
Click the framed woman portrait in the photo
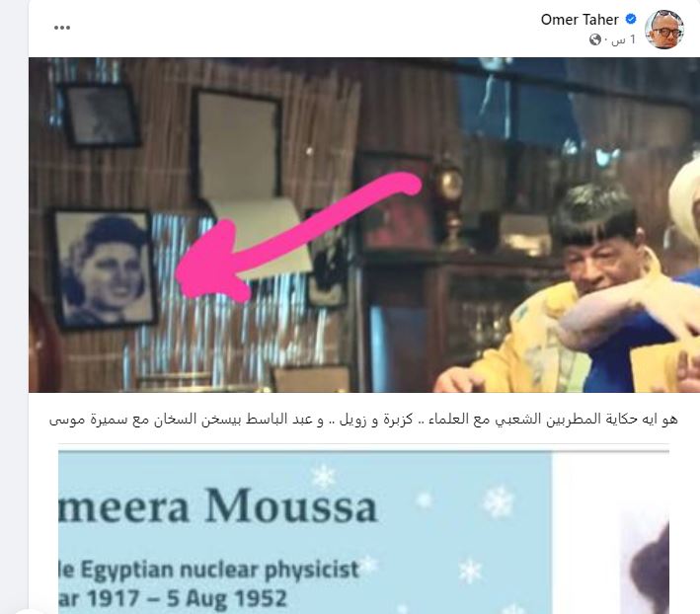[x=104, y=269]
